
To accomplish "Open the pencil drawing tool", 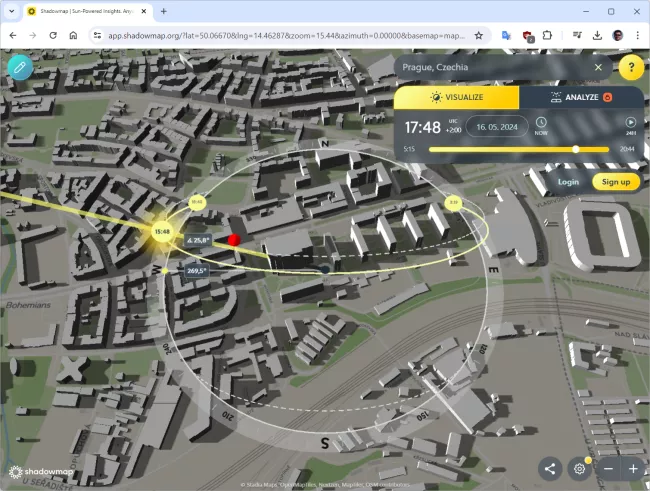I will click(x=20, y=67).
